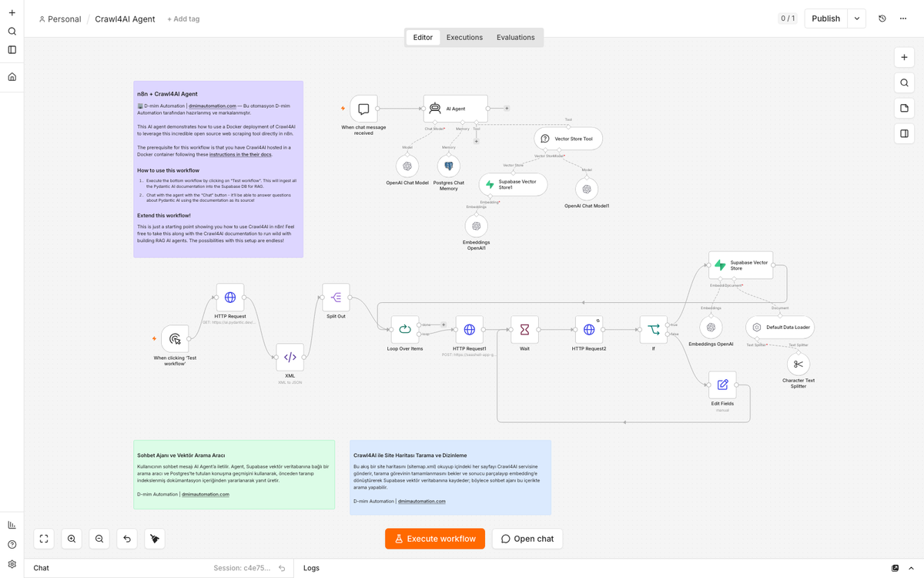This screenshot has height=578, width=924.
Task: Zoom out of the canvas
Action: coord(99,539)
